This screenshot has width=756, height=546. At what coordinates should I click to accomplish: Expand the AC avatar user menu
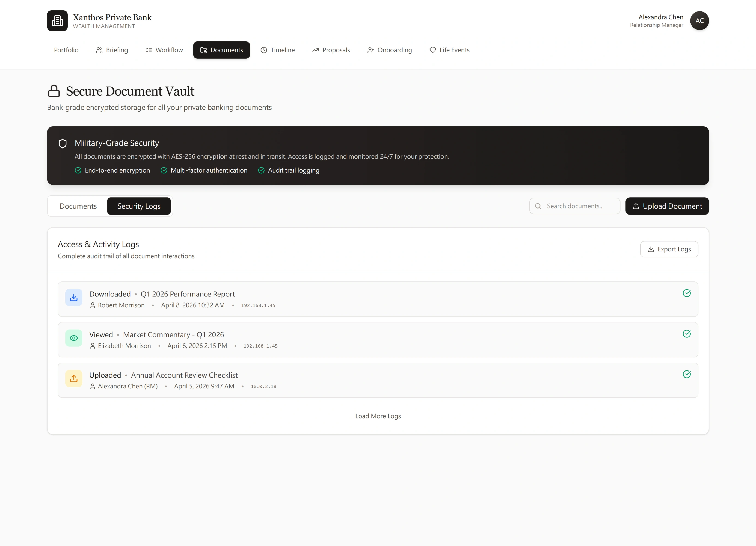(700, 21)
